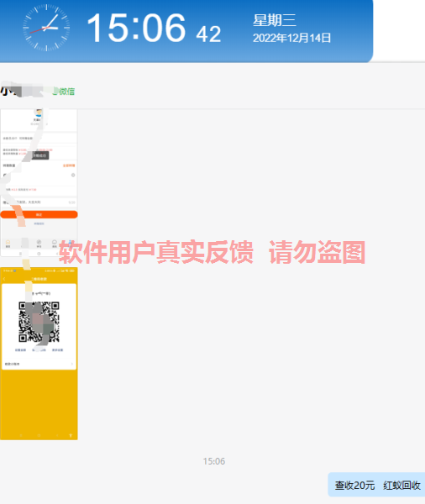
Task: Click the 15:06 digital time display
Action: pos(136,28)
